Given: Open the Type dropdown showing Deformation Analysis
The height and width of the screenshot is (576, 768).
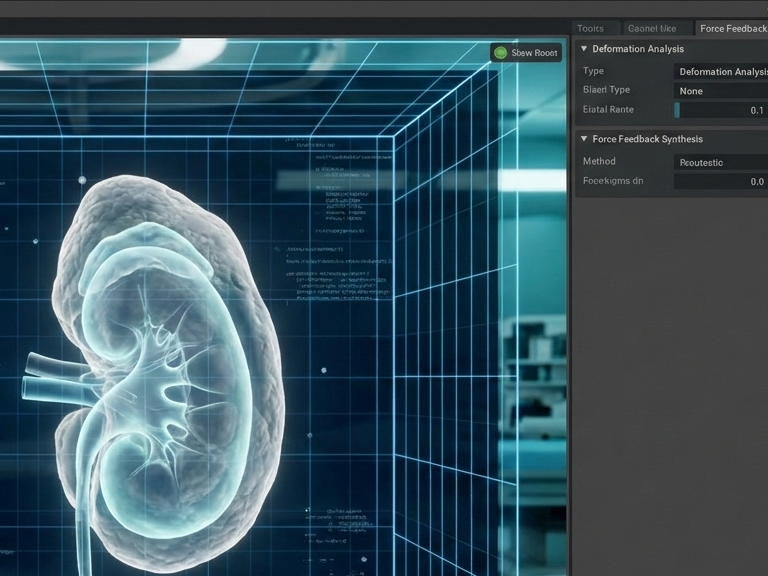Looking at the screenshot, I should click(x=720, y=71).
